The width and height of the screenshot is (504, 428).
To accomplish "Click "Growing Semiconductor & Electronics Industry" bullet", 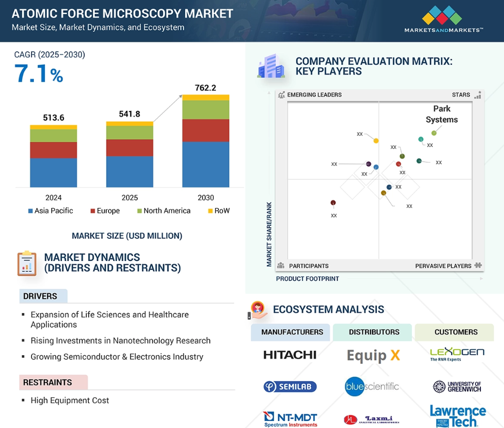I will click(x=117, y=357).
